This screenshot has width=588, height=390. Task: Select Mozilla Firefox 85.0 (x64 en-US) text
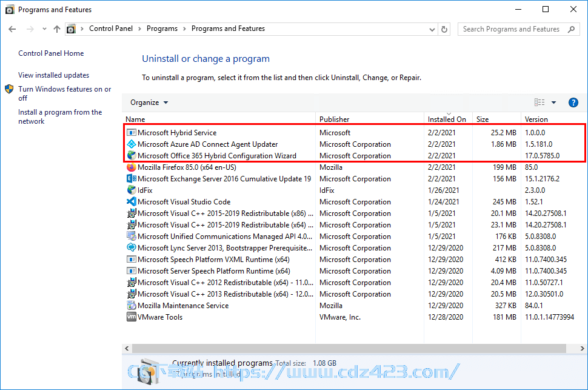point(187,167)
